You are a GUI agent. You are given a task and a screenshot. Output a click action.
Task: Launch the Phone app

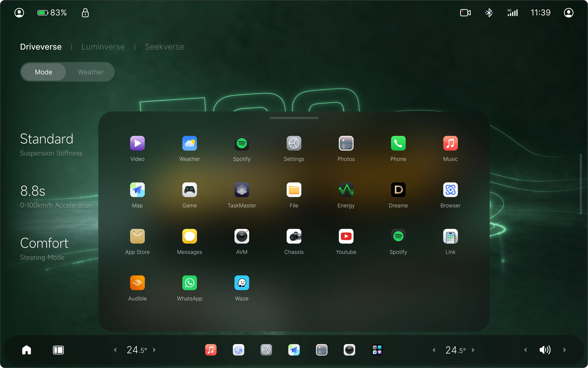(398, 143)
